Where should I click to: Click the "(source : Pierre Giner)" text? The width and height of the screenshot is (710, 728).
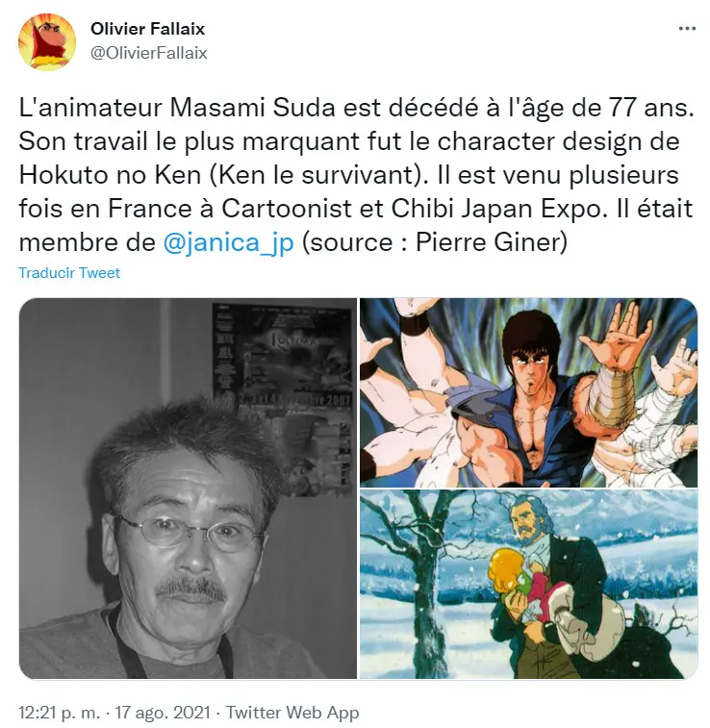[435, 242]
